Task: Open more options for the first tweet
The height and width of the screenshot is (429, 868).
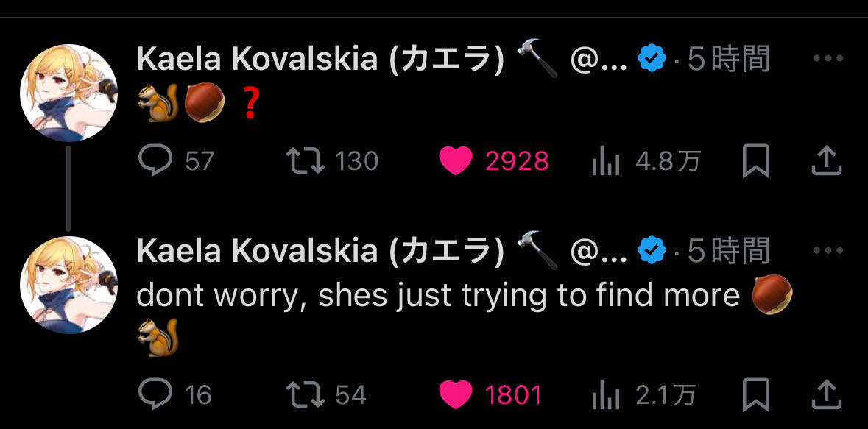Action: tap(827, 59)
